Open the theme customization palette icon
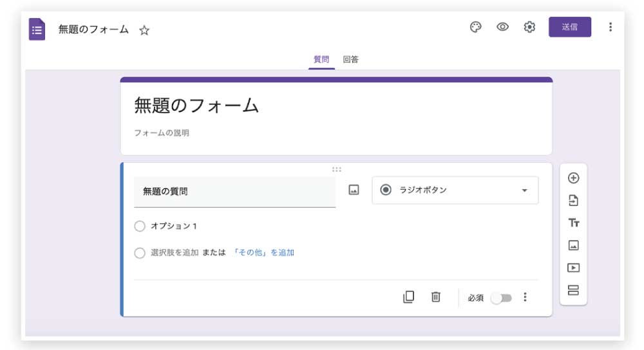 tap(476, 27)
